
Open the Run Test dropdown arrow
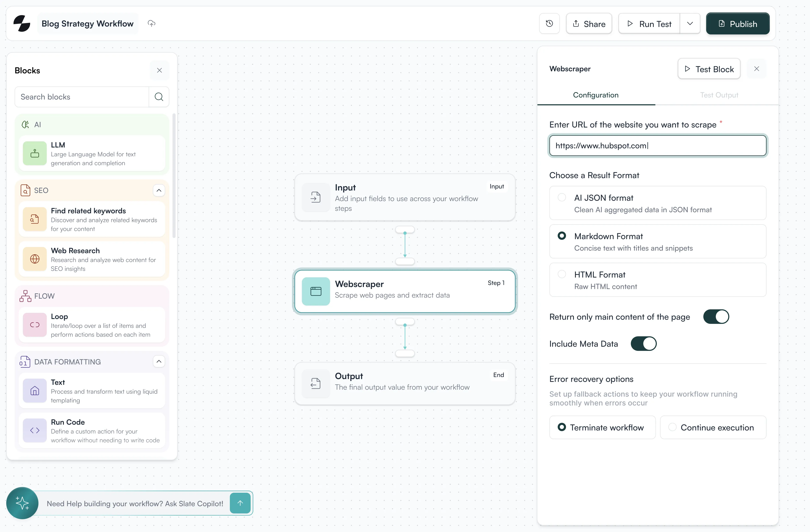[690, 23]
